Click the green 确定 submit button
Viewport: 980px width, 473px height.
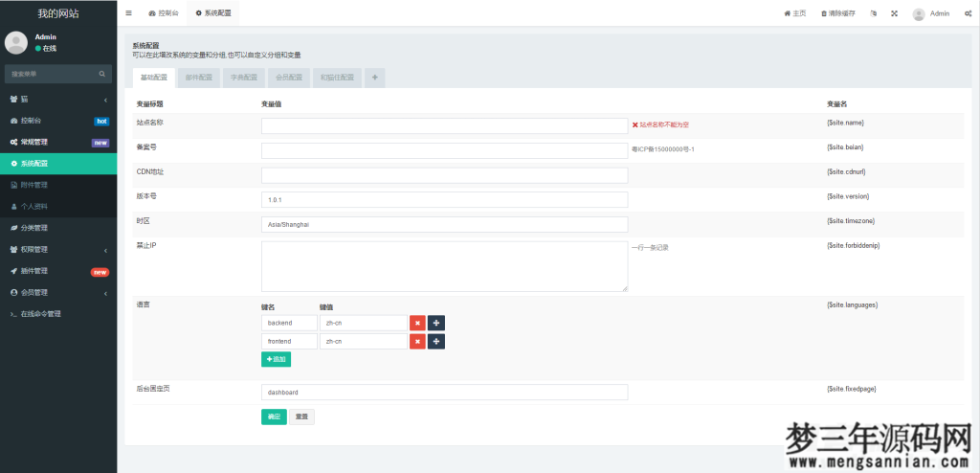pos(274,417)
